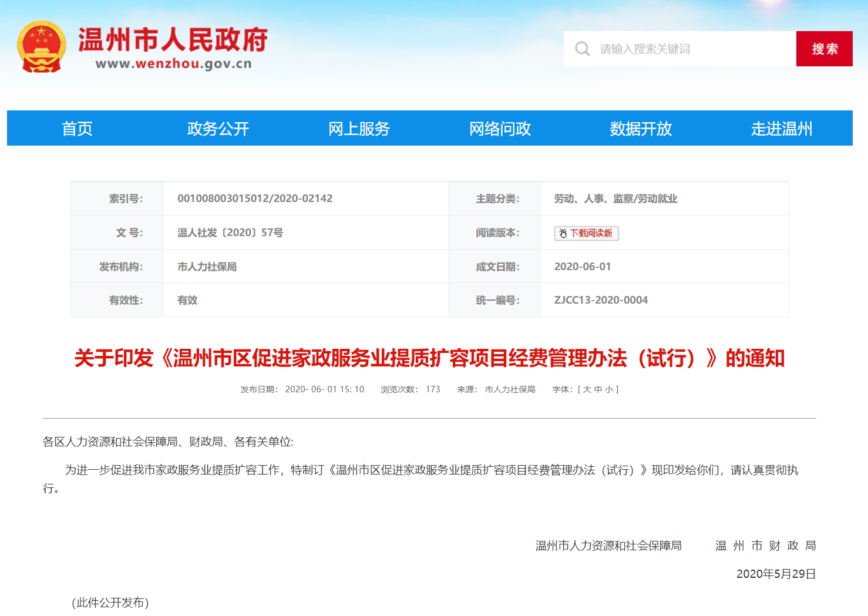This screenshot has width=868, height=616.
Task: Go to 政务公开 in the navigation bar
Action: [218, 129]
